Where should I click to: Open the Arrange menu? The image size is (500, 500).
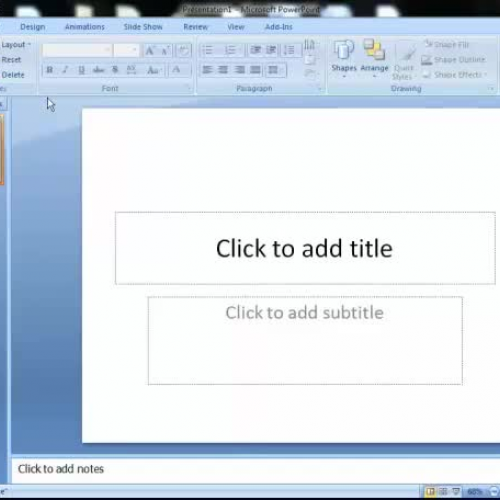374,59
